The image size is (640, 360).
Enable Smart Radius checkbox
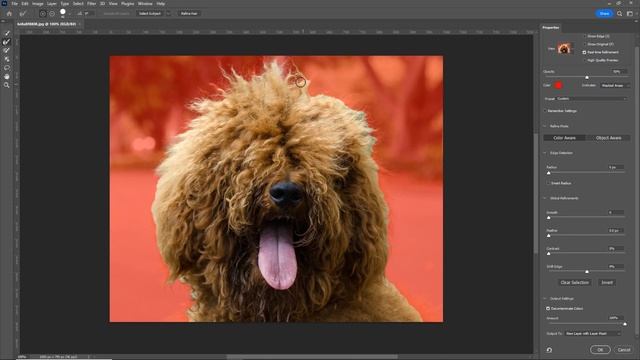click(549, 183)
